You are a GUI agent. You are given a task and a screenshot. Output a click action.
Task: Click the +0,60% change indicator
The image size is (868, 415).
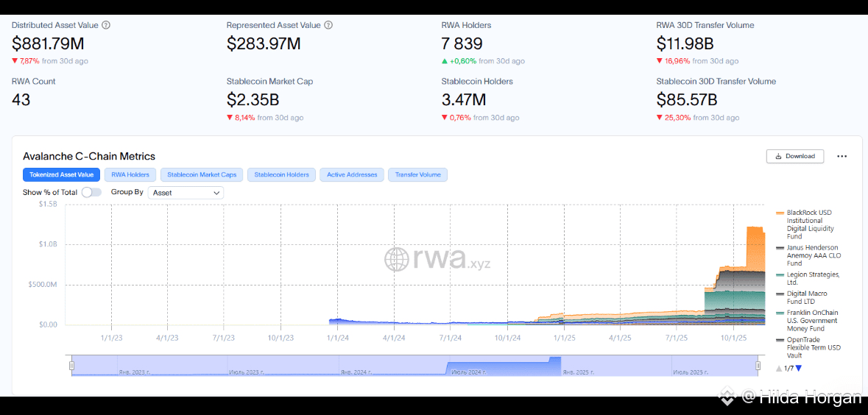[x=459, y=61]
